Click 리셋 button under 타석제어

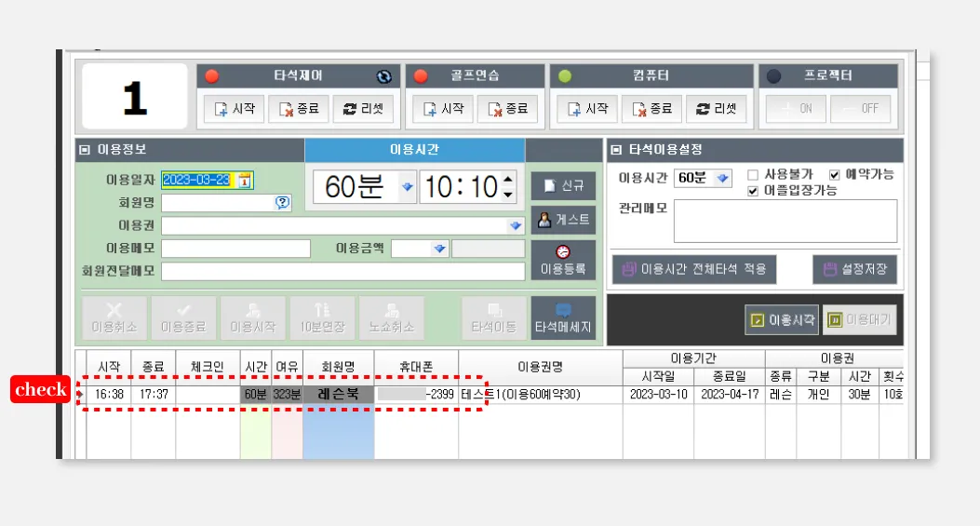363,109
